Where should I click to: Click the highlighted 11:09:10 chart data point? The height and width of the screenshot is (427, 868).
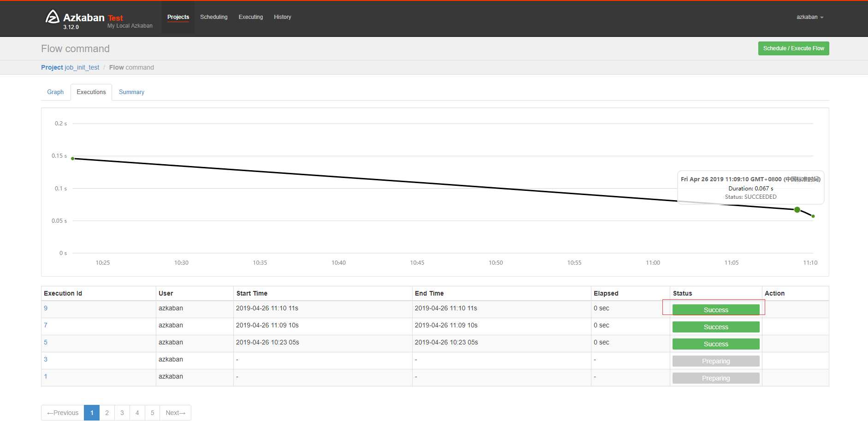(x=797, y=210)
